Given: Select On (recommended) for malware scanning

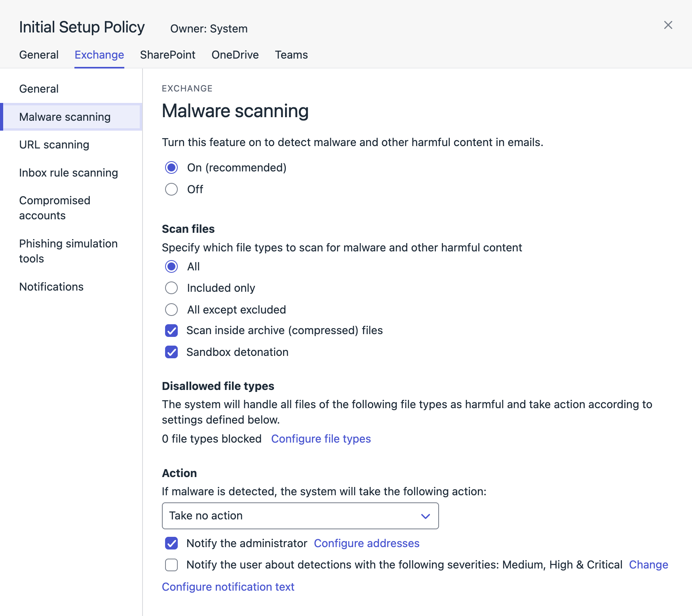Looking at the screenshot, I should [x=171, y=168].
